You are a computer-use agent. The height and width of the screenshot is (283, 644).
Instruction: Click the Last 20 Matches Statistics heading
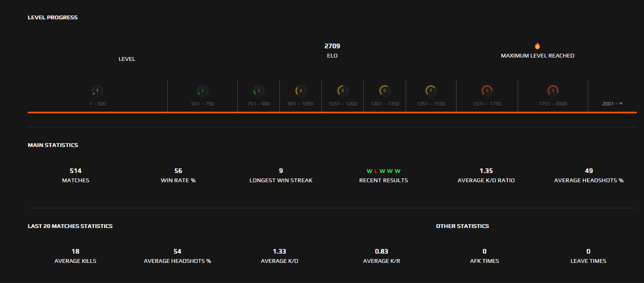[x=70, y=226]
